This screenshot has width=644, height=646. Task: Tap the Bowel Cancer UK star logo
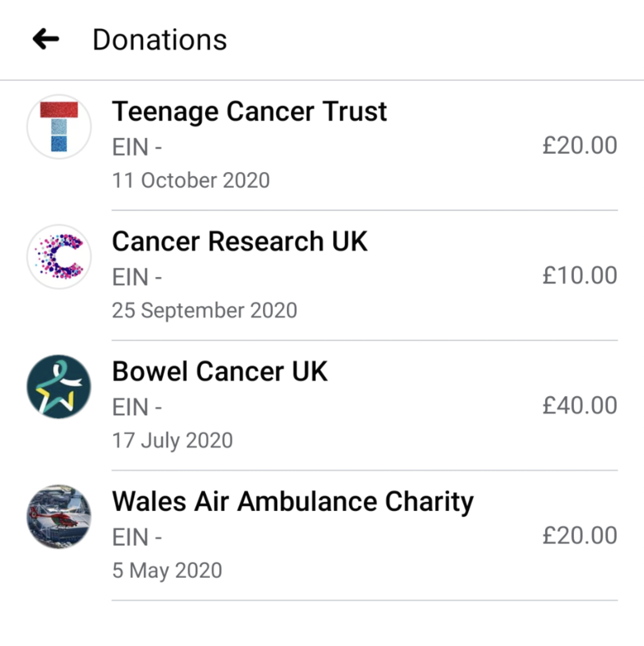point(59,386)
